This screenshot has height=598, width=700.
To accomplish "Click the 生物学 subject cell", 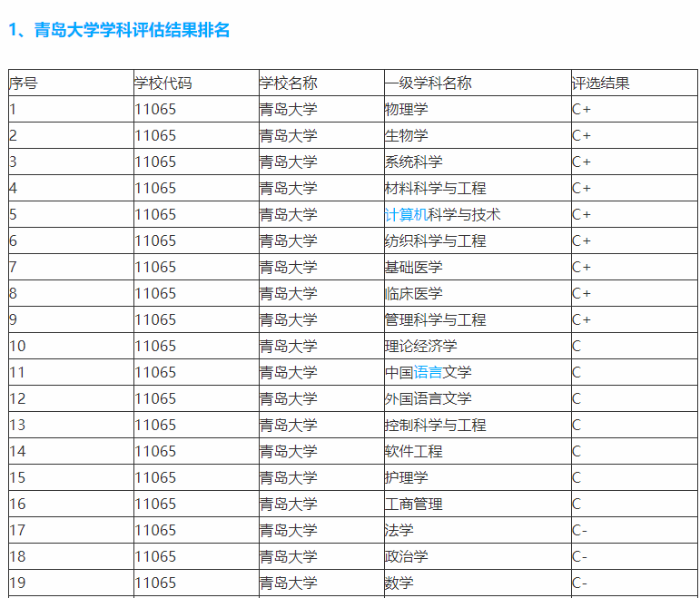I will point(478,136).
